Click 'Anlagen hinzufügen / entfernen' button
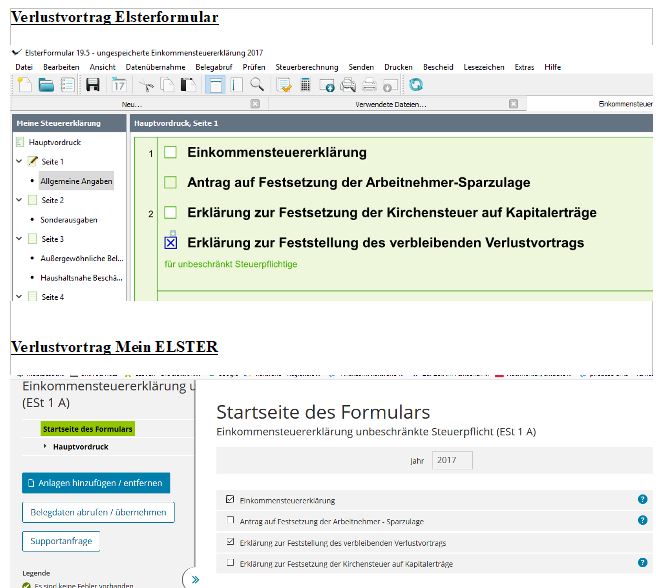This screenshot has height=588, width=656. 96,483
